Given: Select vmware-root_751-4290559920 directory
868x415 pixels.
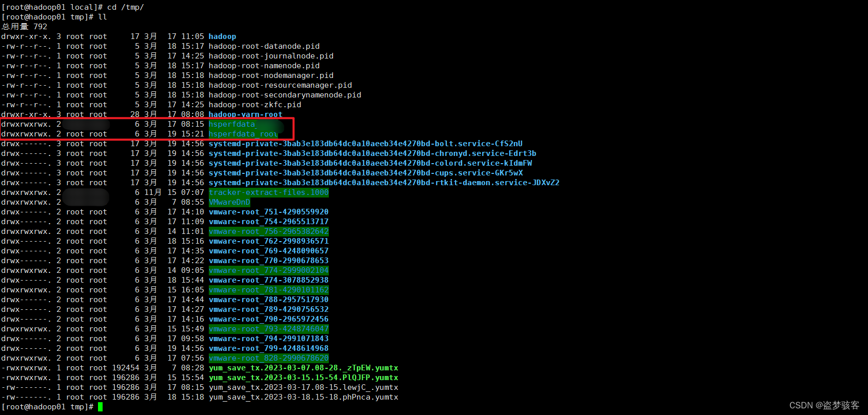Looking at the screenshot, I should point(269,212).
